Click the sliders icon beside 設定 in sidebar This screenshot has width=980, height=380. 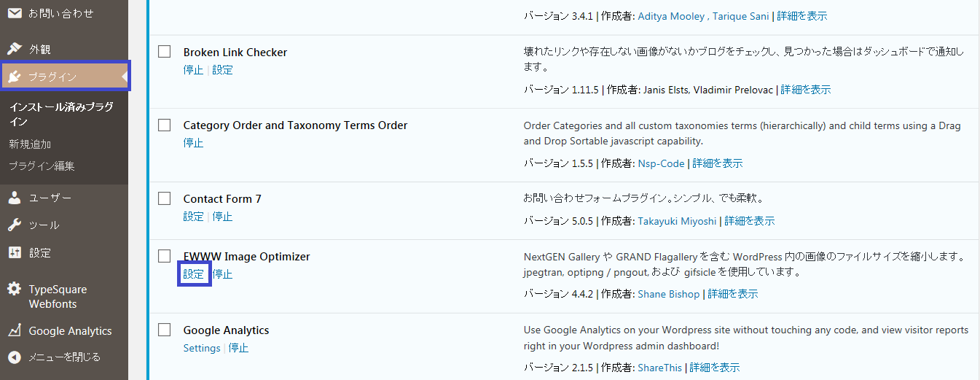[x=14, y=252]
